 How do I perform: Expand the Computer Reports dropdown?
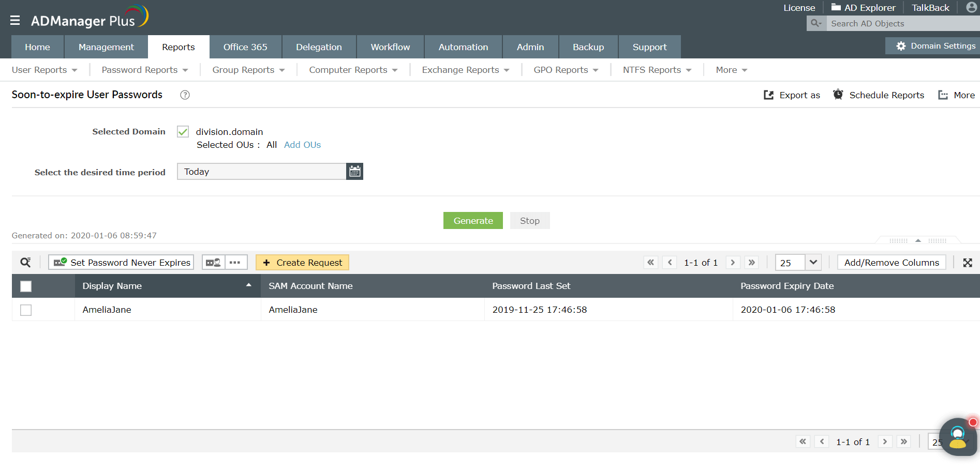coord(353,70)
